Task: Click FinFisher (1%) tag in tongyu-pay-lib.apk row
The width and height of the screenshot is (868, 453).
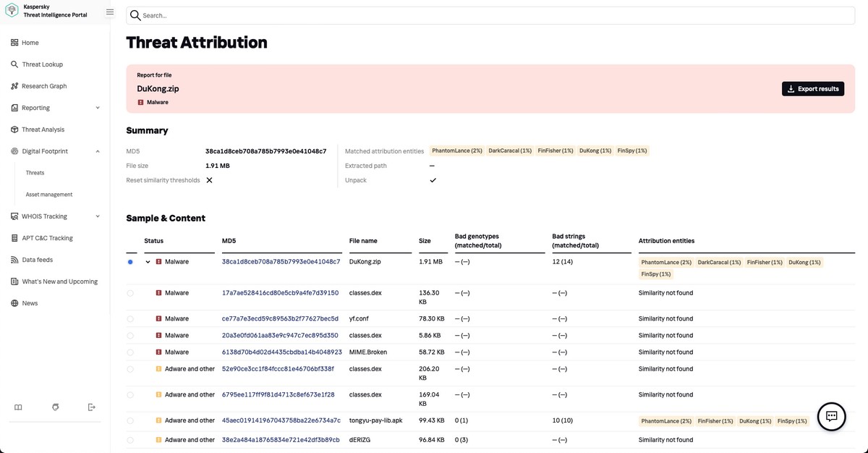Action: pos(715,421)
